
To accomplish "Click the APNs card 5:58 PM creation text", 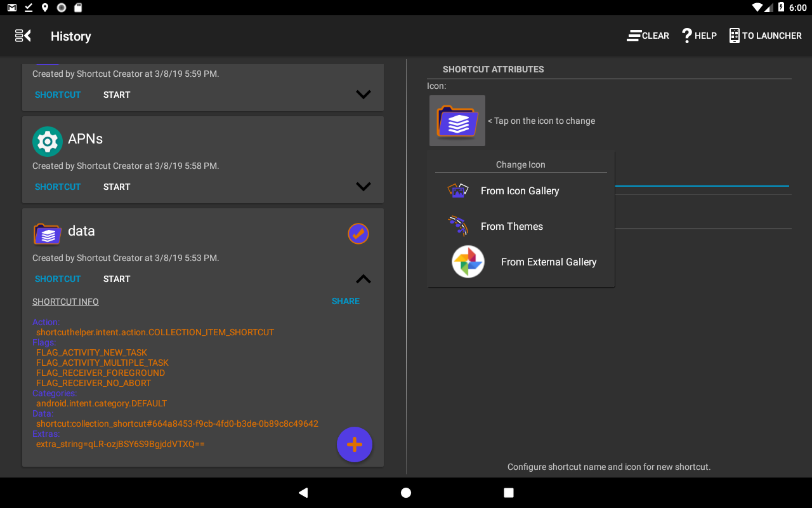I will 126,166.
